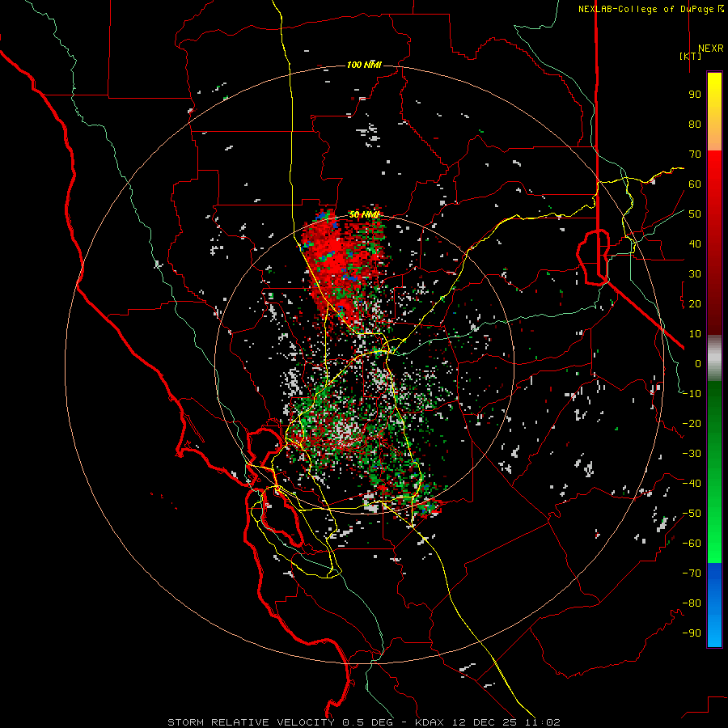Click the 0.5 DEG elevation text

(368, 722)
